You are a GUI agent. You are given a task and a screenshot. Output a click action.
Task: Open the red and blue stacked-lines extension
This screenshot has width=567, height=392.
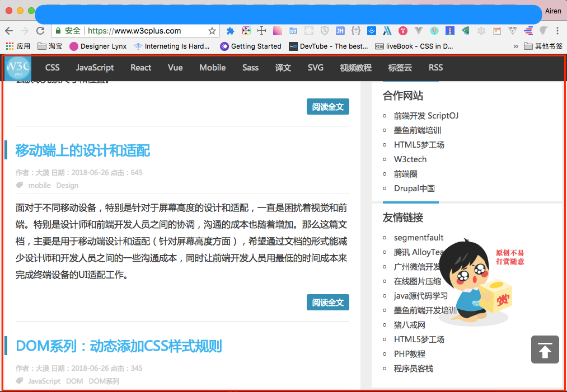click(x=528, y=31)
